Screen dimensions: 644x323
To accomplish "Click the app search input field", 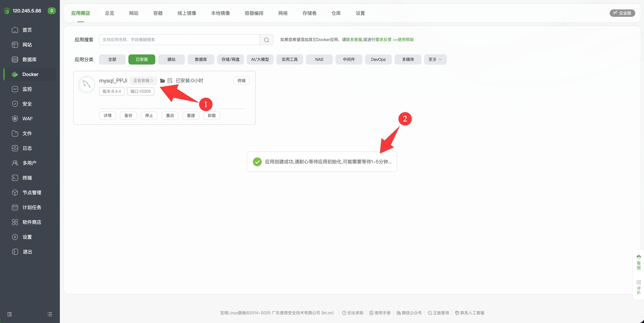I will [179, 40].
